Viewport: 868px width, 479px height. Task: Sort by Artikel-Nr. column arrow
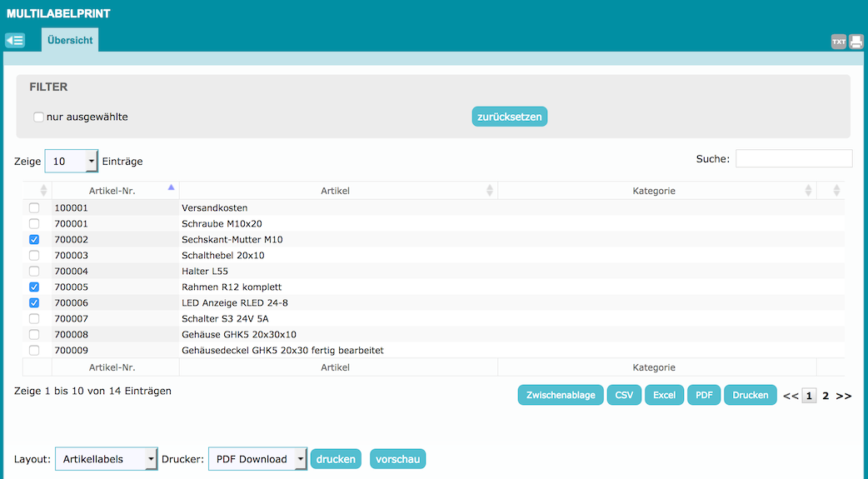coord(171,188)
